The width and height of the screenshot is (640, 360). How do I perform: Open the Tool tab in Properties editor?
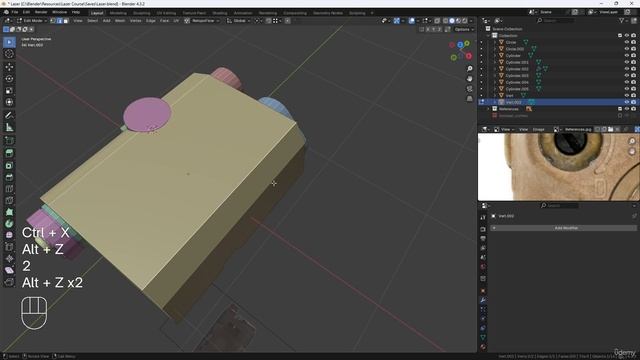[483, 218]
